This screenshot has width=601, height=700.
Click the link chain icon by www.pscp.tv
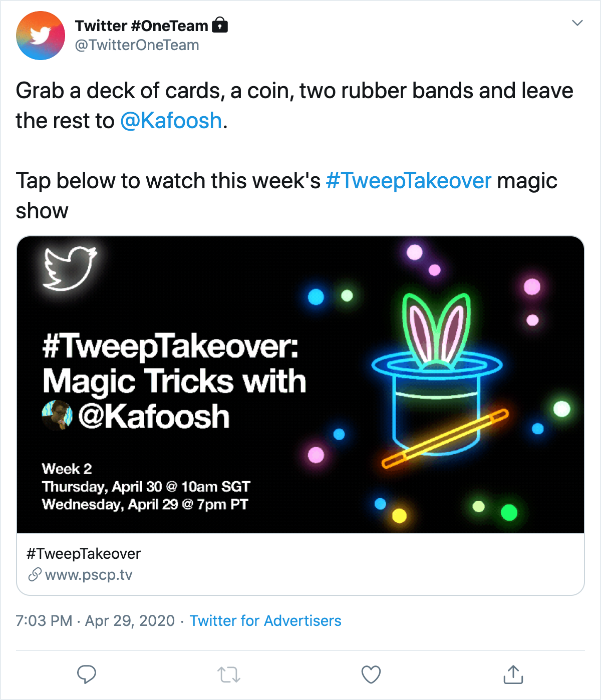34,574
